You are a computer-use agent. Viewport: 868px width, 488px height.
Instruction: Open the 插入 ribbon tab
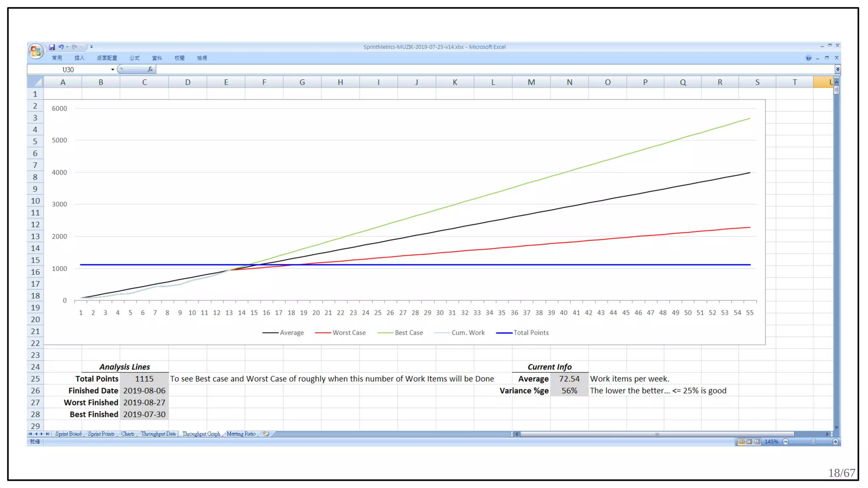point(79,58)
